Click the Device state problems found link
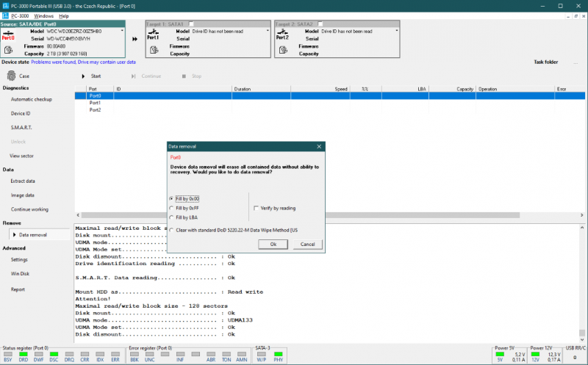 pyautogui.click(x=83, y=62)
